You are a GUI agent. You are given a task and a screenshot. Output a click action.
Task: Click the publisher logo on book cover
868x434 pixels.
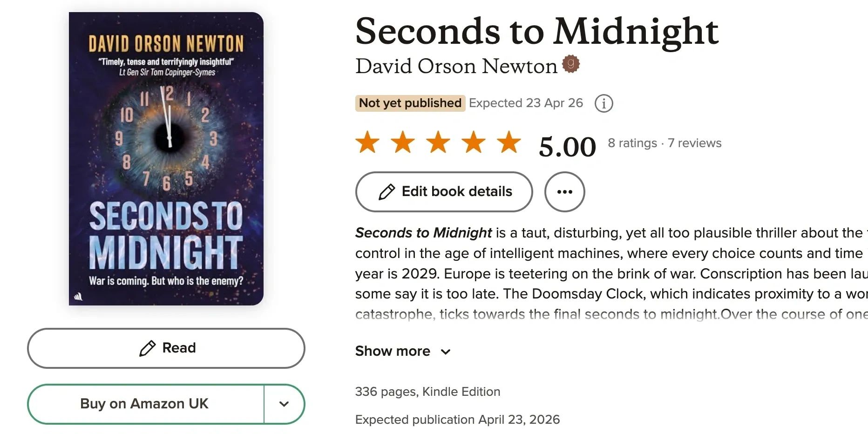[78, 297]
